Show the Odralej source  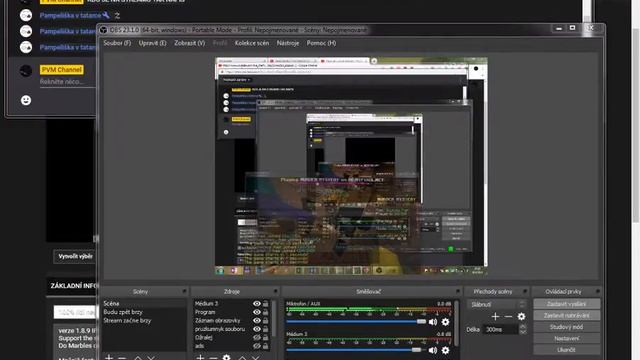[257, 338]
